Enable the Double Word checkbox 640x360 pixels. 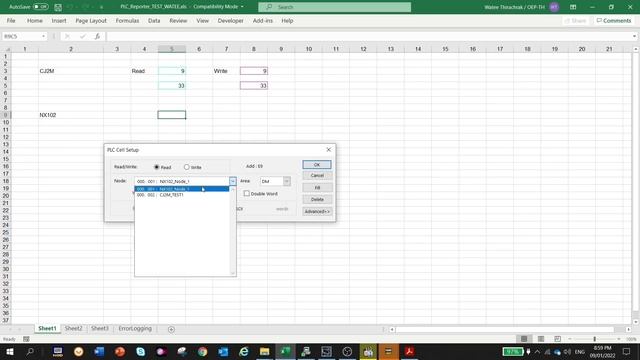247,193
